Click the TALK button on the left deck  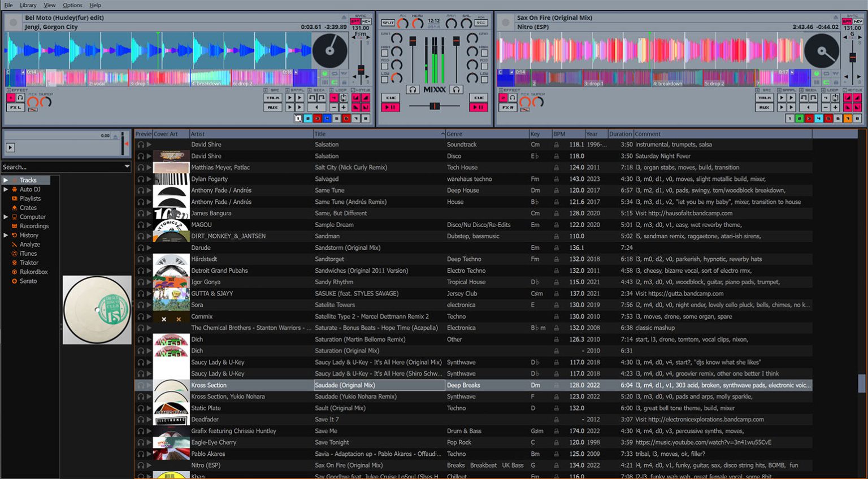point(273,98)
